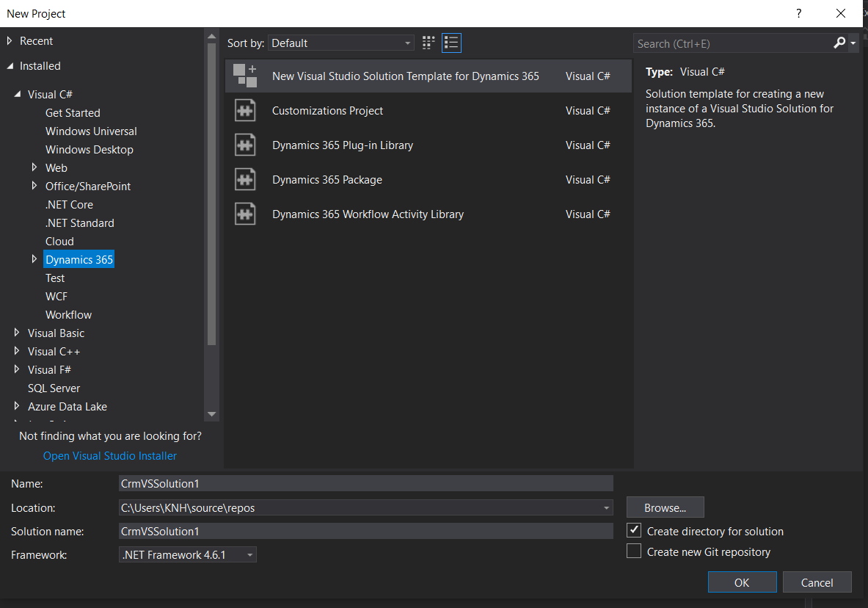
Task: Select Dynamics 365 Plug-in Library template
Action: pyautogui.click(x=428, y=145)
